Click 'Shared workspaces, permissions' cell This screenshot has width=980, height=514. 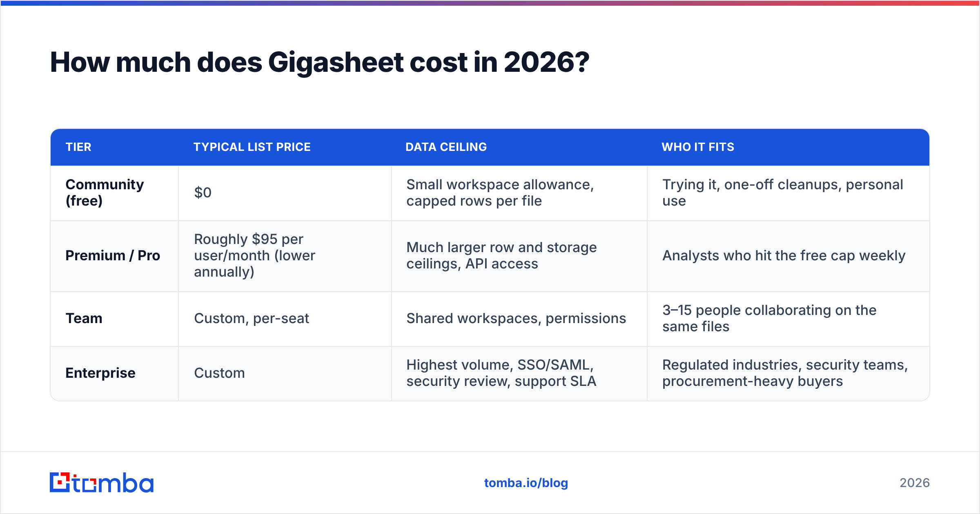click(519, 319)
